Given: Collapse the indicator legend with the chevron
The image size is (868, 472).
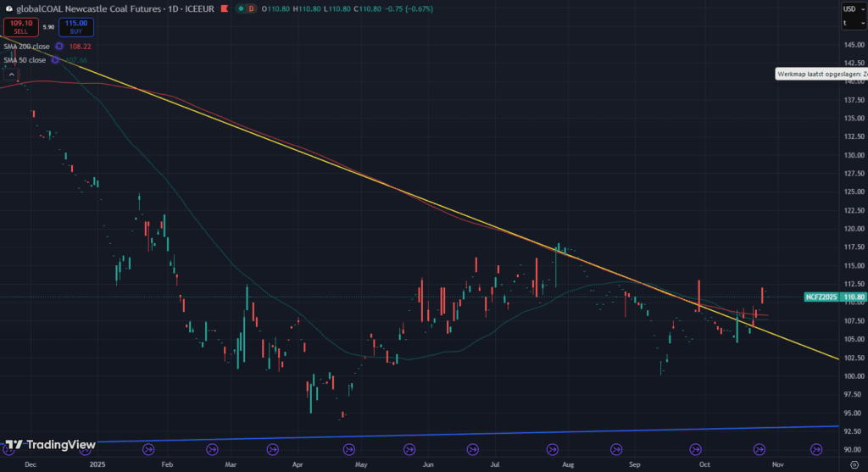Looking at the screenshot, I should (12, 75).
